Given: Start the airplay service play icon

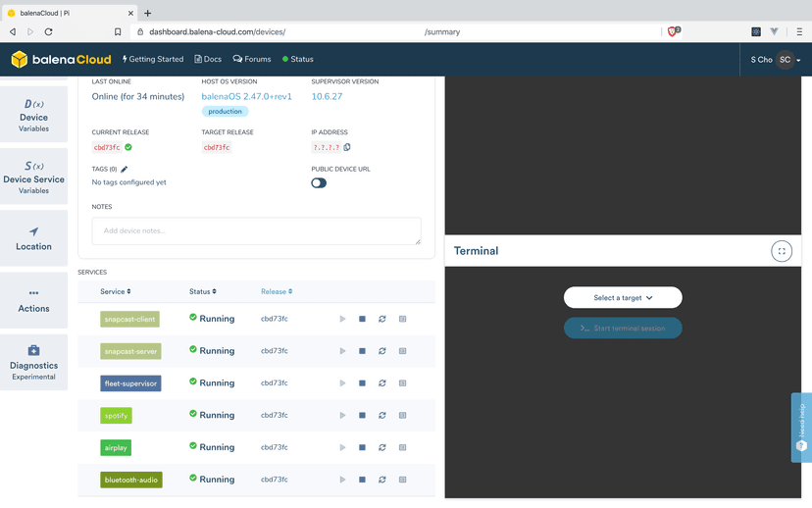Looking at the screenshot, I should (x=342, y=448).
